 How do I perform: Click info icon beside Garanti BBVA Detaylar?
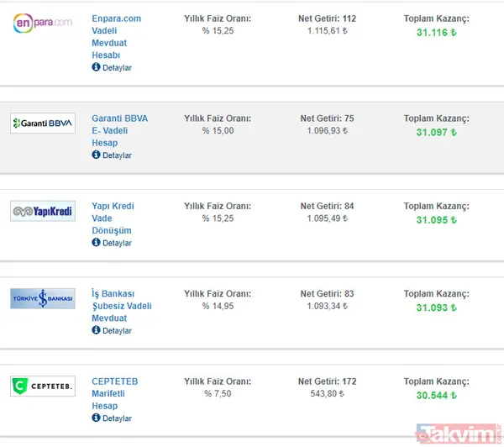point(96,155)
